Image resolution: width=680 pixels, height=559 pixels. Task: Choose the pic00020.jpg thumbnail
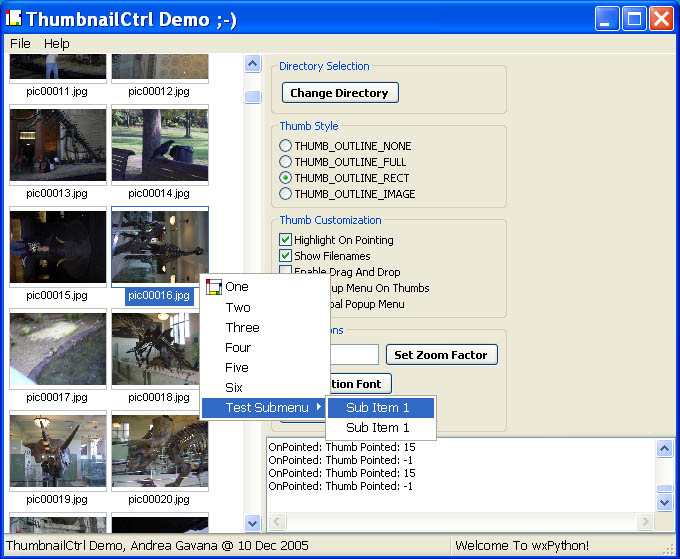pos(160,451)
